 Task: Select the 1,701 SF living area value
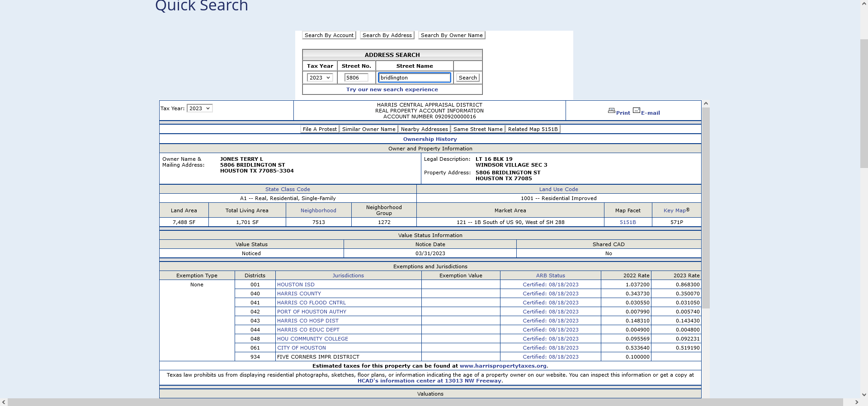click(x=247, y=222)
